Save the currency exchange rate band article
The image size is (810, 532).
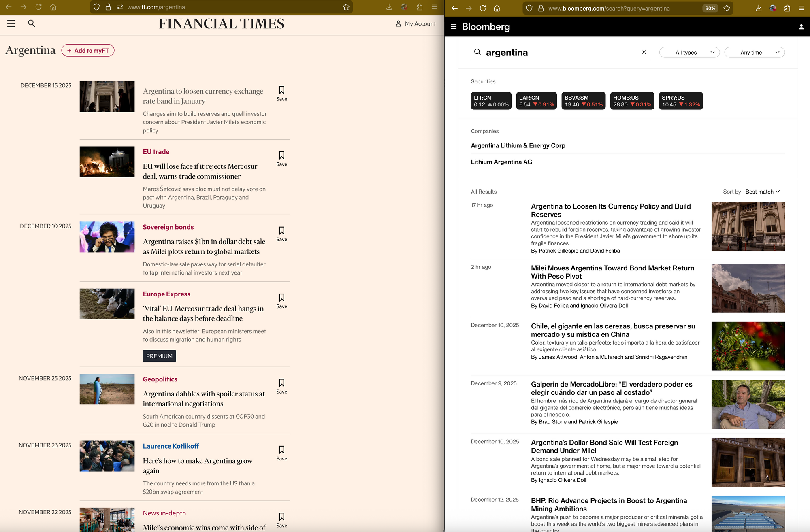[281, 94]
